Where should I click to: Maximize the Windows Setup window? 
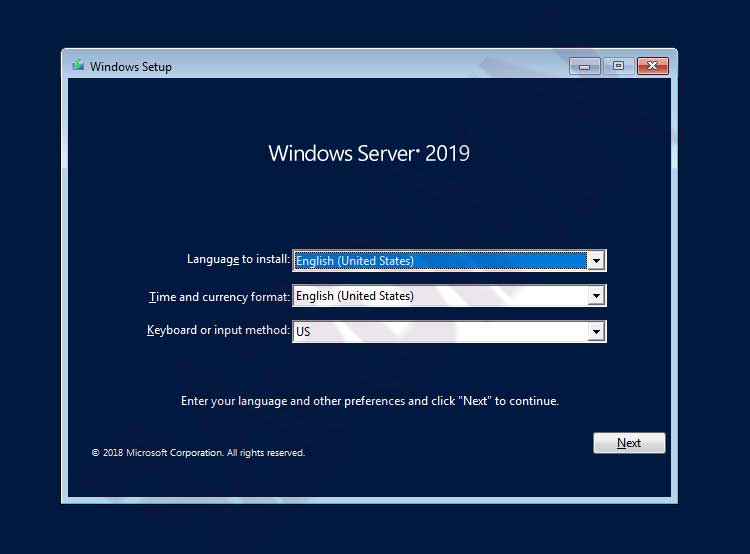pyautogui.click(x=618, y=66)
